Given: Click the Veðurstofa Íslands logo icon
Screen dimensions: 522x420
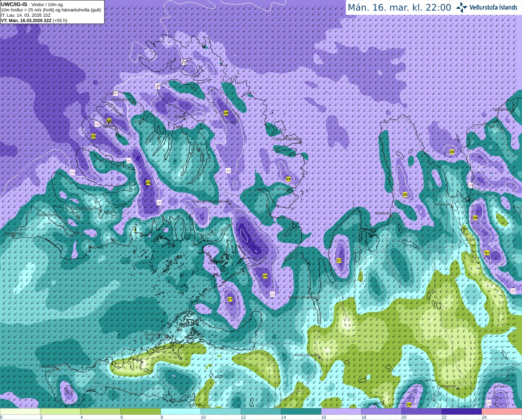Looking at the screenshot, I should tap(461, 7).
